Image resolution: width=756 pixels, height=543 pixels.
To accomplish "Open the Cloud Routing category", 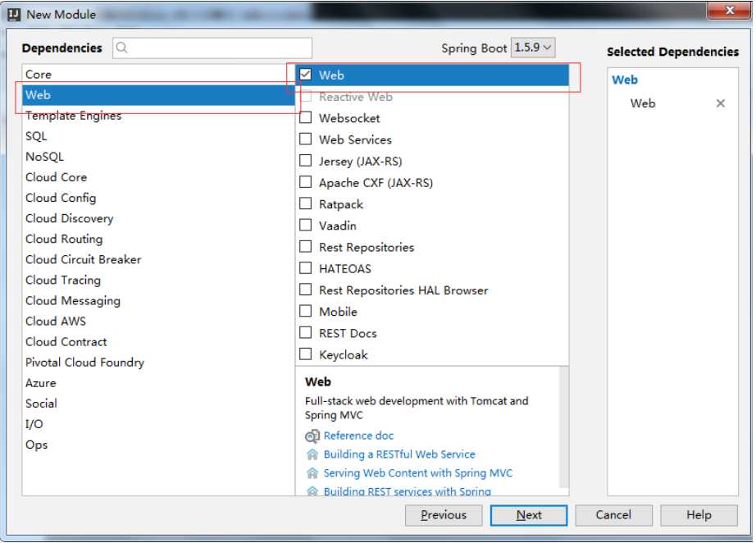I will tap(158, 240).
